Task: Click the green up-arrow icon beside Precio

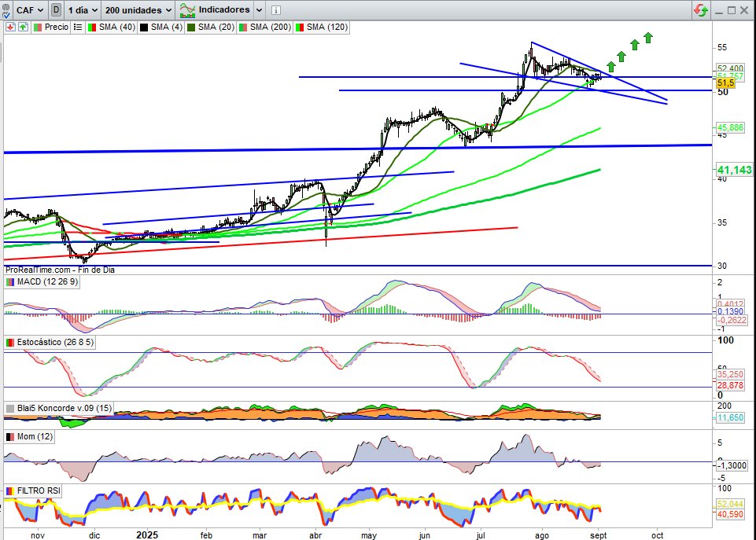Action: pos(23,27)
